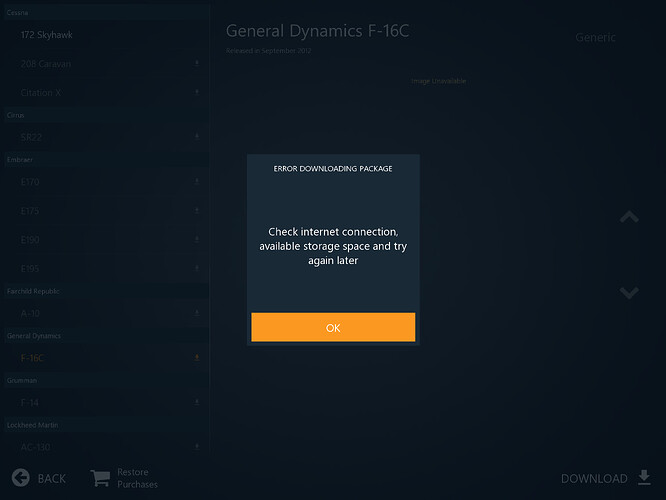Click download icon for E170
This screenshot has width=666, height=500.
pos(197,181)
